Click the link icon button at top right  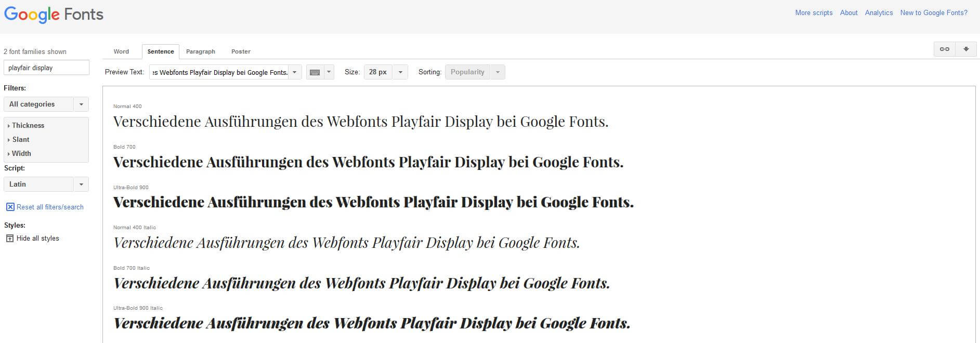[x=945, y=49]
